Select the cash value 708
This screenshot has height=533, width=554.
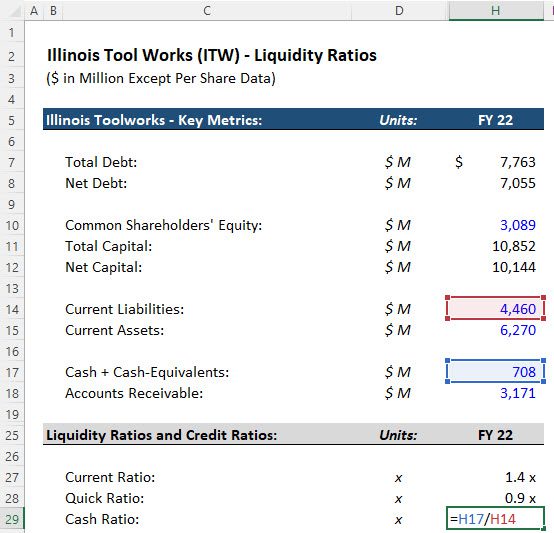pos(495,372)
